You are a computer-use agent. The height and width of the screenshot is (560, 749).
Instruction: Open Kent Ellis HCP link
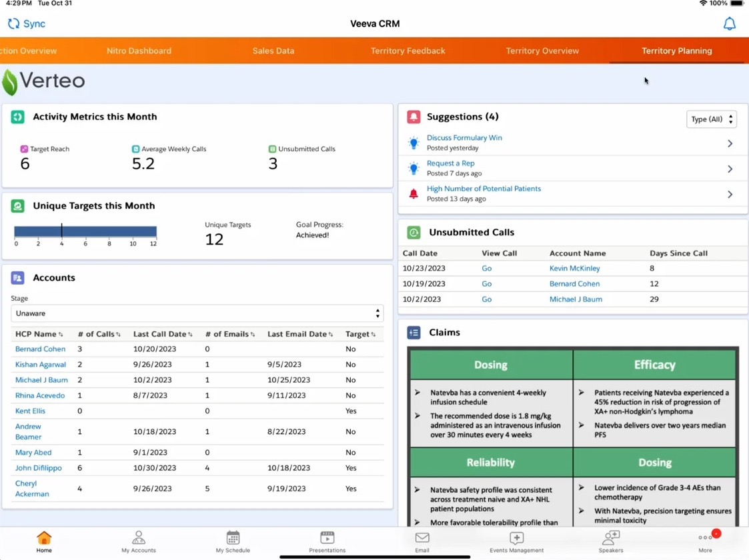pos(30,411)
